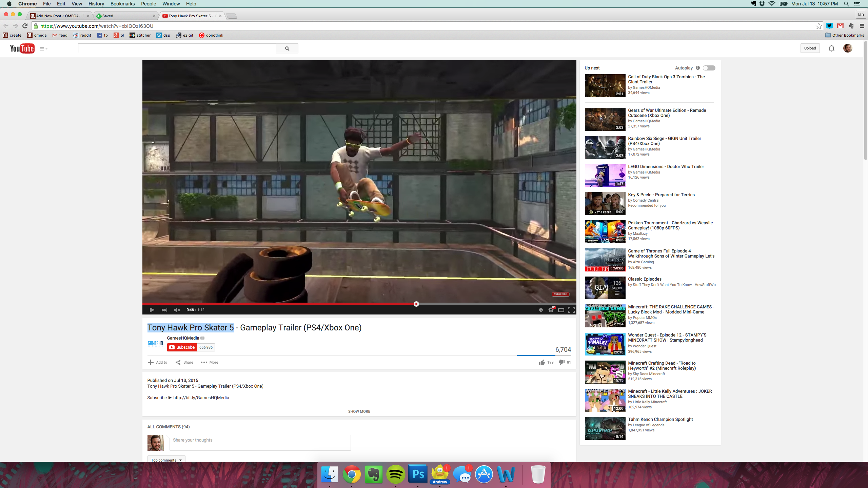The image size is (868, 488).
Task: Open the YouTube guide menu icon
Action: 43,49
